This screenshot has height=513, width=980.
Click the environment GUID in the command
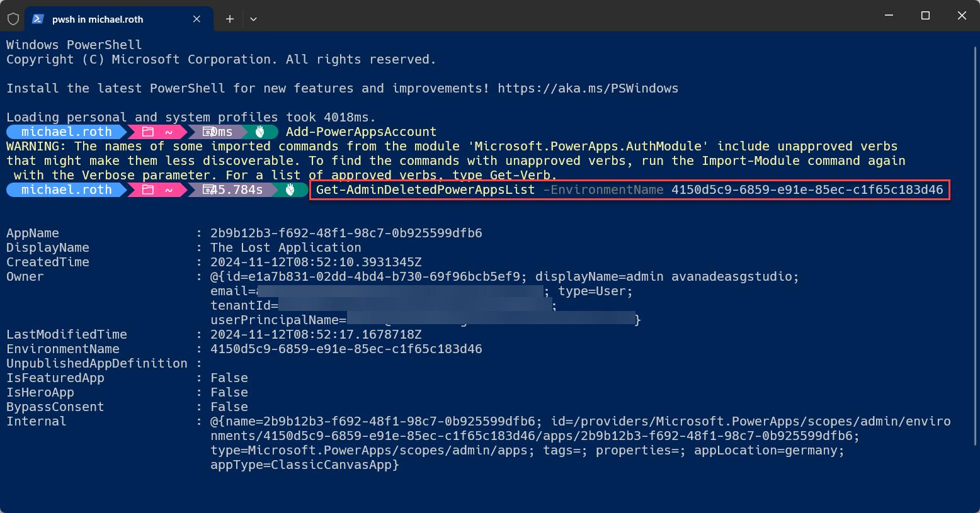click(807, 189)
